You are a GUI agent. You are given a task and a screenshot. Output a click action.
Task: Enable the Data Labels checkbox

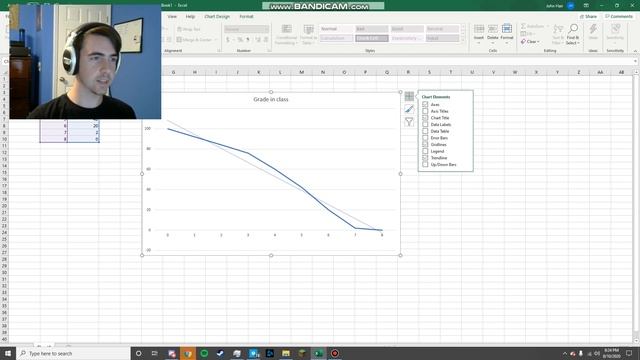pyautogui.click(x=425, y=124)
